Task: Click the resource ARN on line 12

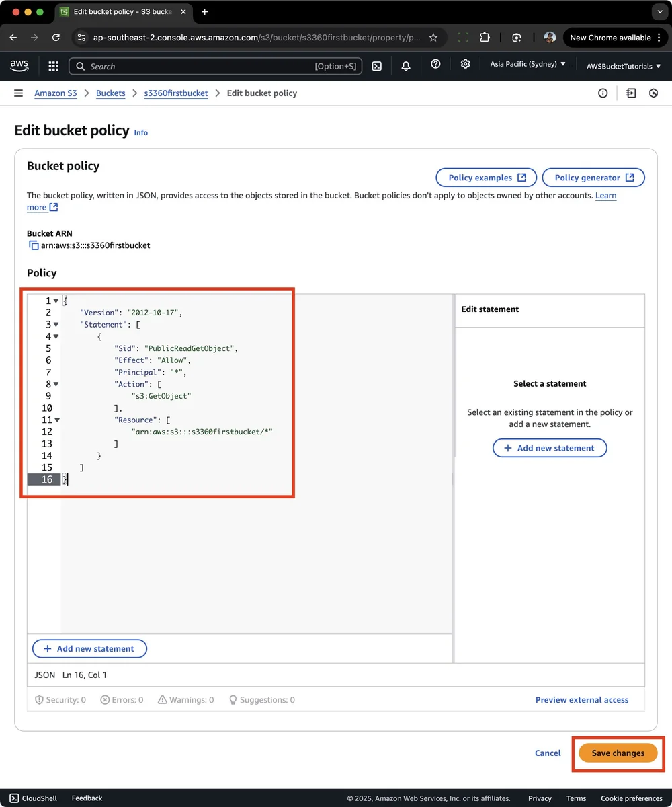Action: click(x=202, y=432)
